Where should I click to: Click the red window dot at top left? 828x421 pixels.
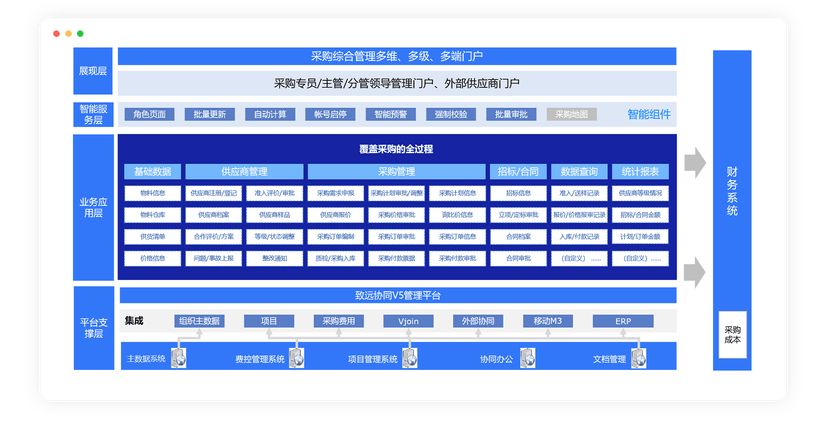coord(57,34)
